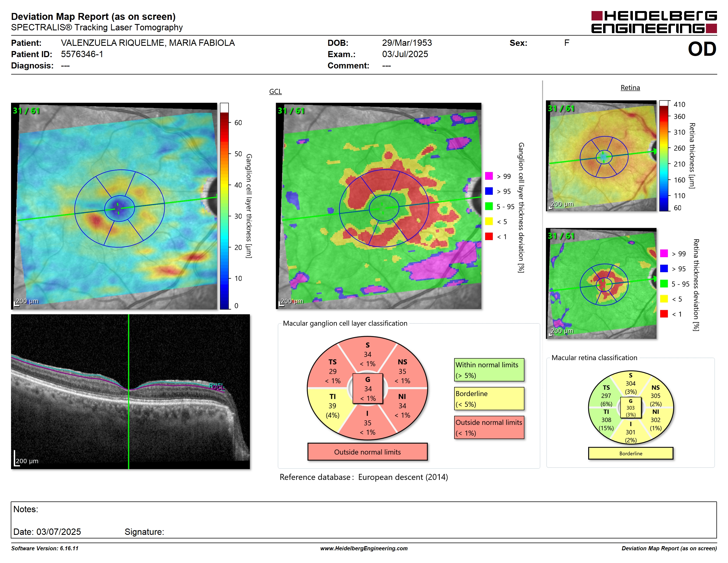Click the underlined GCL heading

(x=275, y=91)
